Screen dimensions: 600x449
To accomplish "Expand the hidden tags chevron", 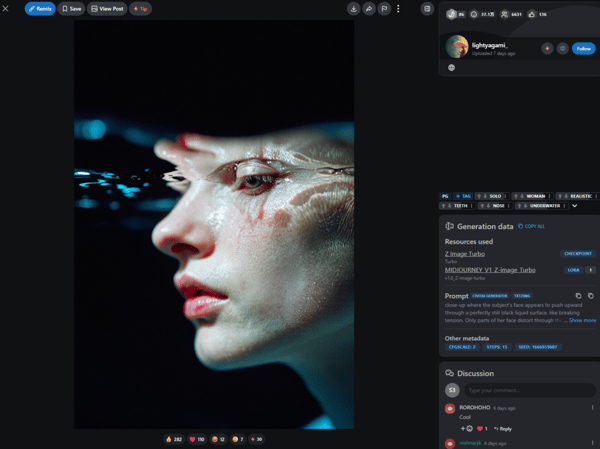I will tap(575, 206).
